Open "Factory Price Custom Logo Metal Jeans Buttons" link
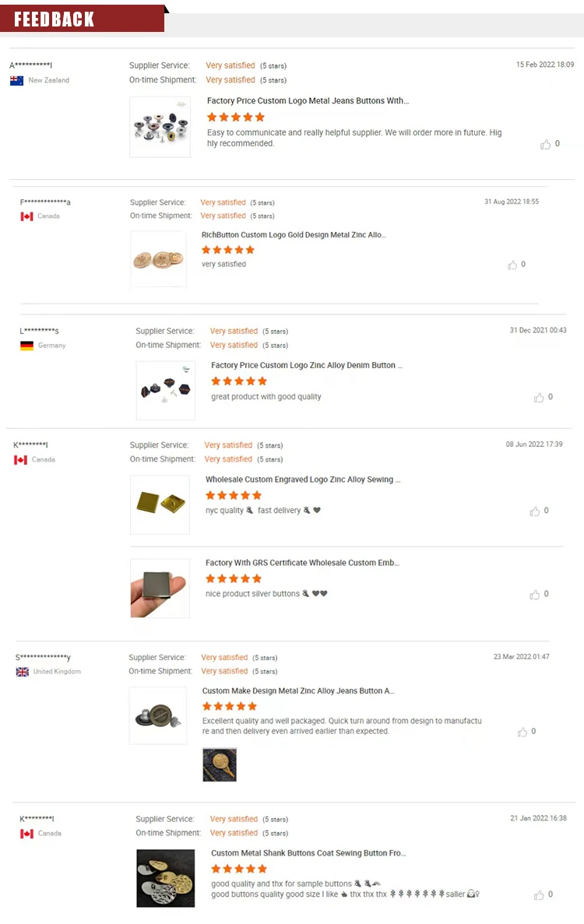 308,101
